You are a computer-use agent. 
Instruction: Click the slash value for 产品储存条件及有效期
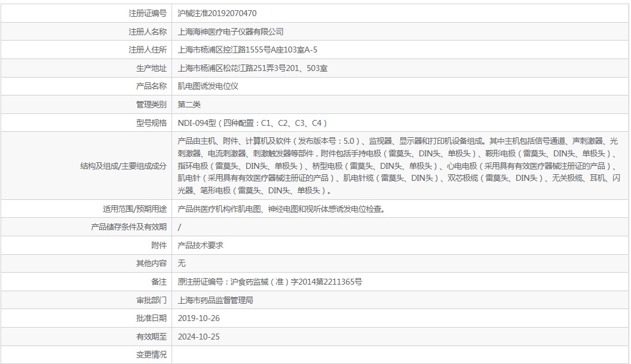point(179,227)
